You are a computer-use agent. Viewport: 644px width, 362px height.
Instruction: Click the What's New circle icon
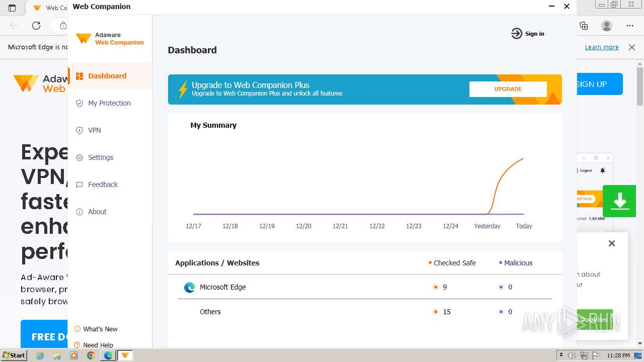click(x=77, y=329)
